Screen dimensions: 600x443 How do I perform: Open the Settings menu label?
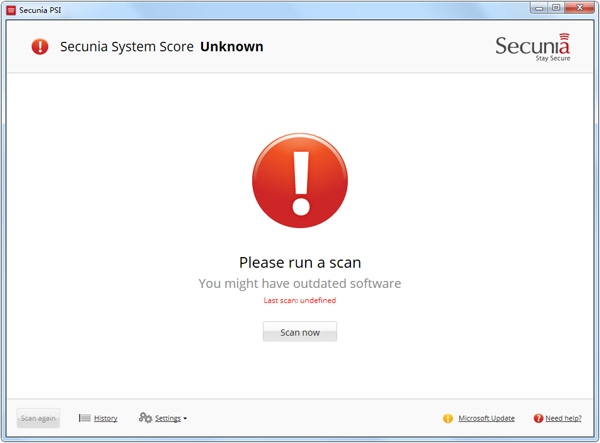click(x=167, y=418)
